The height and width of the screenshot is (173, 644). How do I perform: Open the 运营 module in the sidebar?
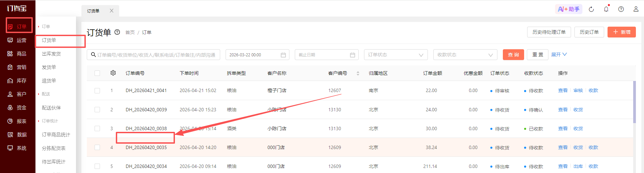click(x=18, y=40)
